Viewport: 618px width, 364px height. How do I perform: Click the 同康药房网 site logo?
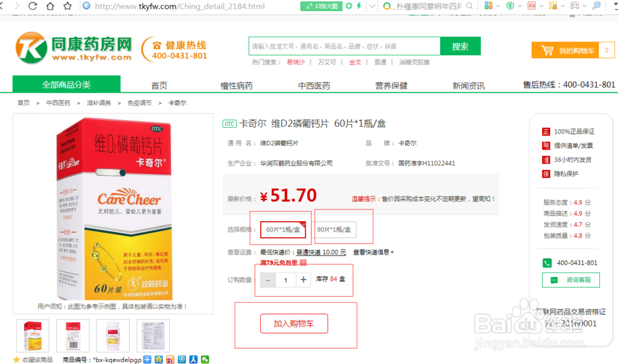pos(74,48)
